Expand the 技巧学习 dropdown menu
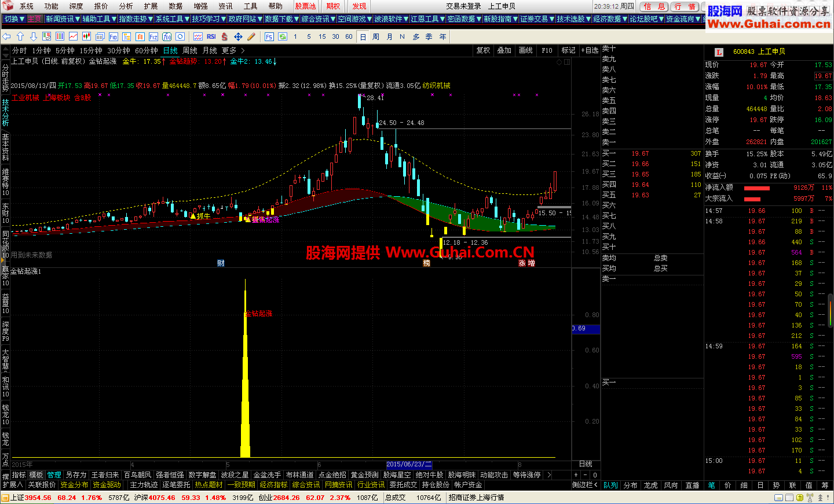The image size is (834, 504). [209, 19]
